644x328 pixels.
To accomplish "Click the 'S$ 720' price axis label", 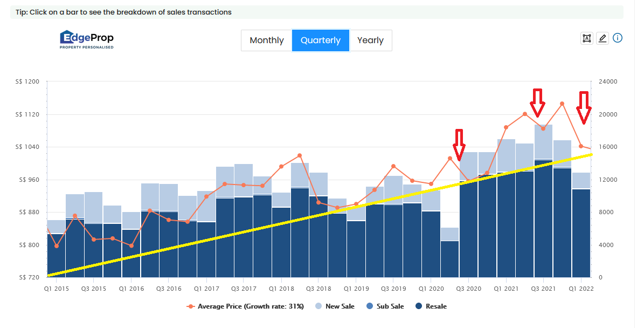I will click(29, 277).
